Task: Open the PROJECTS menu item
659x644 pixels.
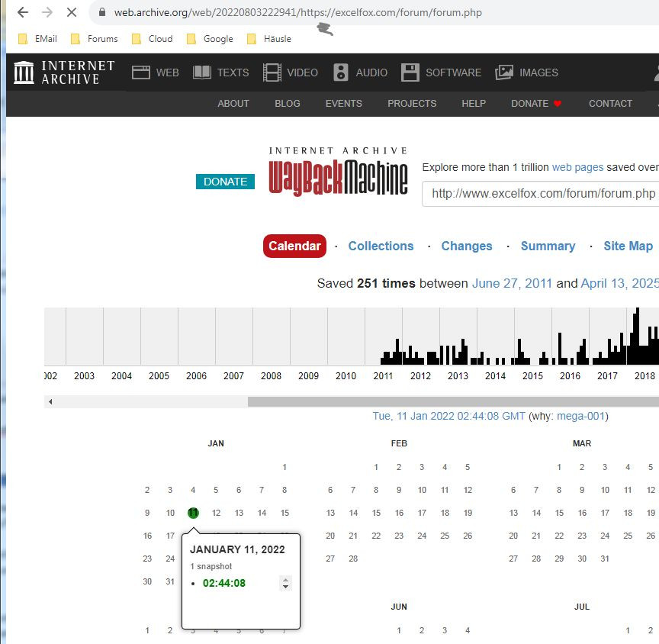Action: click(x=412, y=104)
